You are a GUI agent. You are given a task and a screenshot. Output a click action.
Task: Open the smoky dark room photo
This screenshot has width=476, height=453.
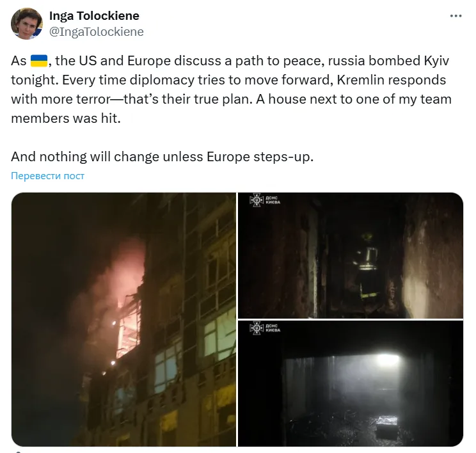pyautogui.click(x=351, y=383)
